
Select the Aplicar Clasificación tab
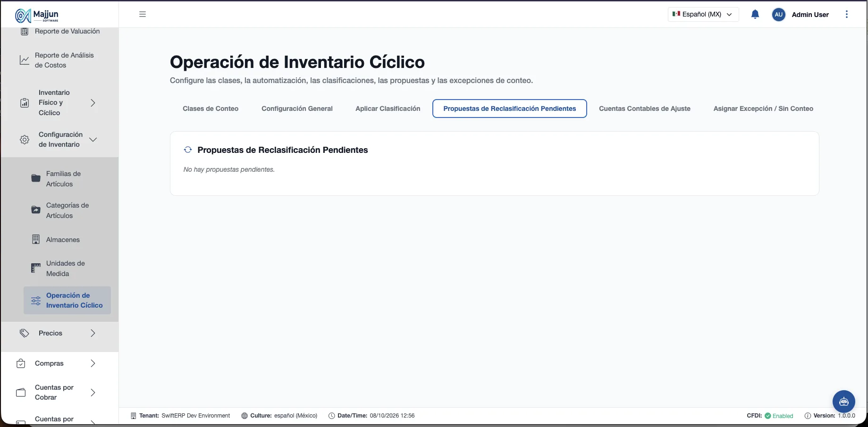tap(388, 109)
